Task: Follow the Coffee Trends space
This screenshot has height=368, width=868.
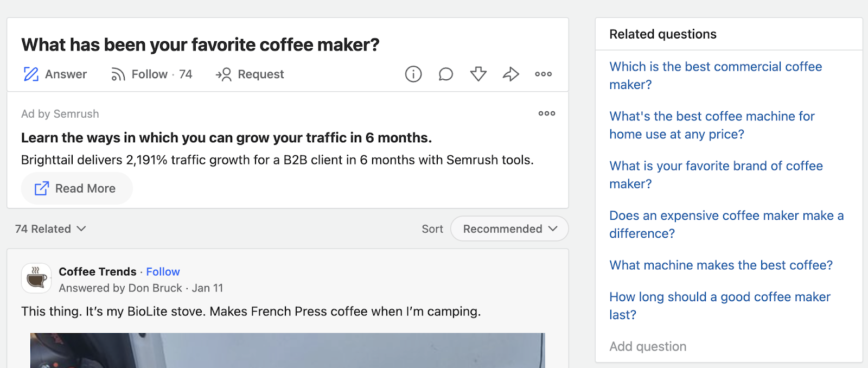Action: (x=163, y=272)
